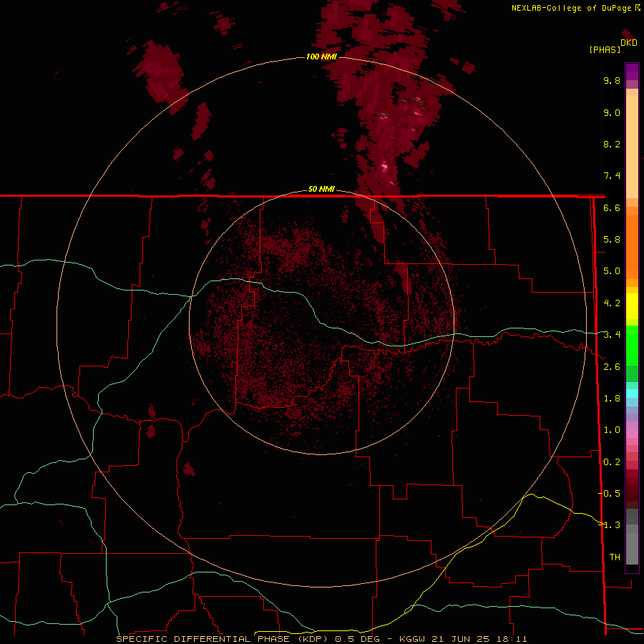Click the gray bottom segment of the color bar
Image resolution: width=644 pixels, height=644 pixels.
(632, 548)
